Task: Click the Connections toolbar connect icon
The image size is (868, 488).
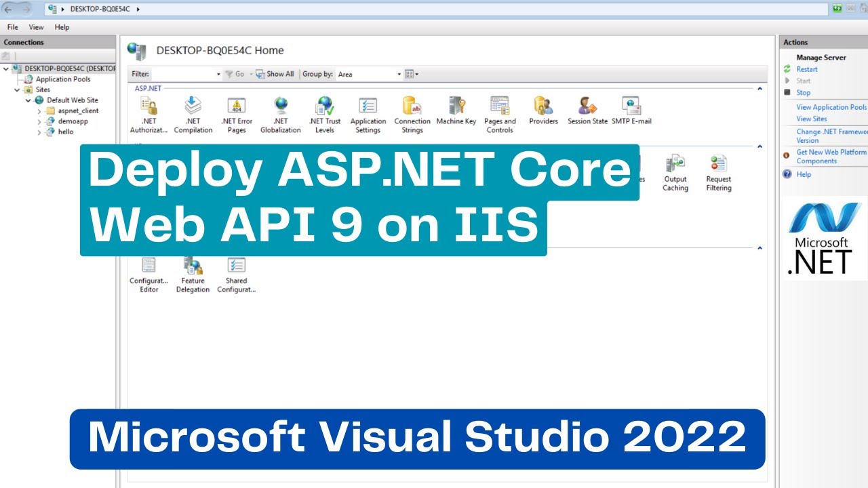Action: [x=6, y=56]
